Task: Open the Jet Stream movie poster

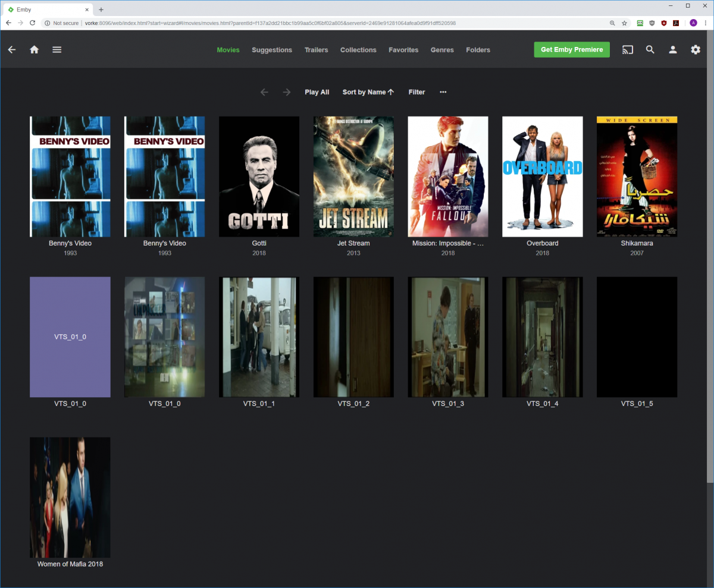Action: click(x=353, y=177)
